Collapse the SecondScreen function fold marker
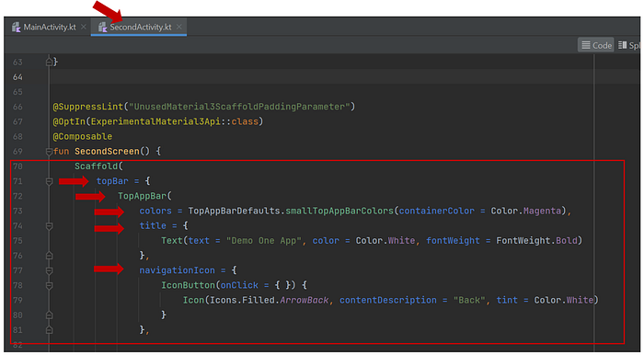Viewport: 644px width, 355px height. click(x=49, y=152)
